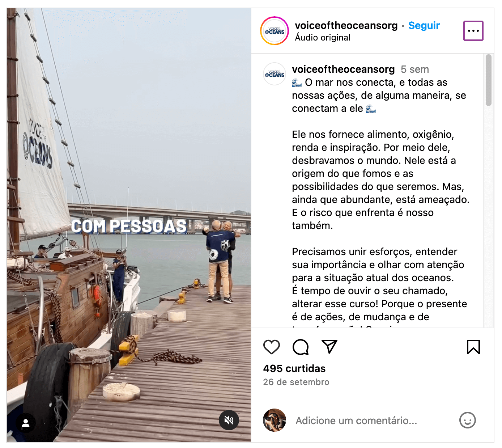This screenshot has height=448, width=502.
Task: Open the three-dot more options menu
Action: point(473,31)
